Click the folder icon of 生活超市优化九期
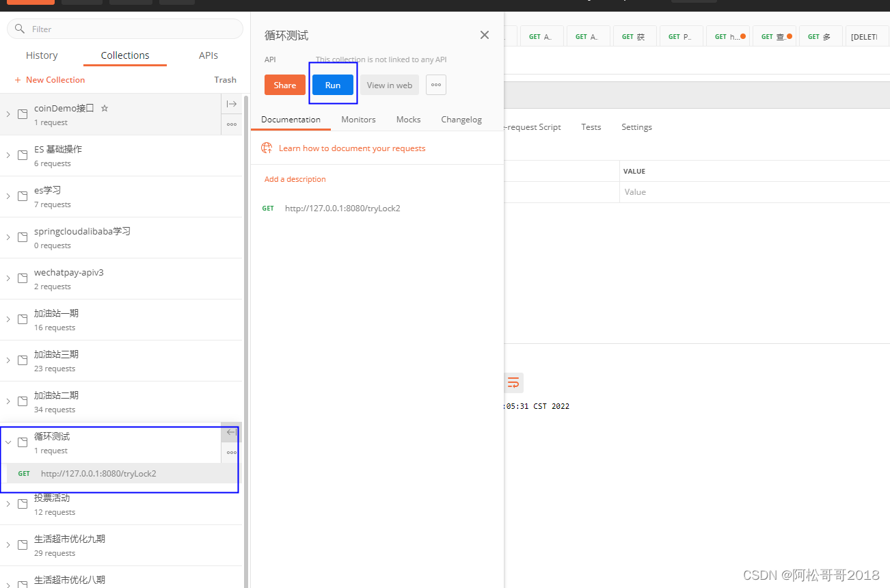890x588 pixels. click(x=23, y=545)
